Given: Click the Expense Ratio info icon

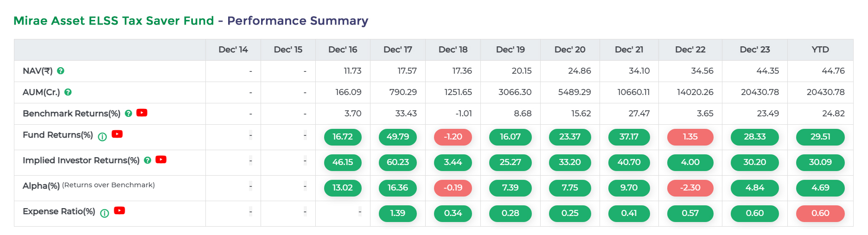Looking at the screenshot, I should pos(105,213).
